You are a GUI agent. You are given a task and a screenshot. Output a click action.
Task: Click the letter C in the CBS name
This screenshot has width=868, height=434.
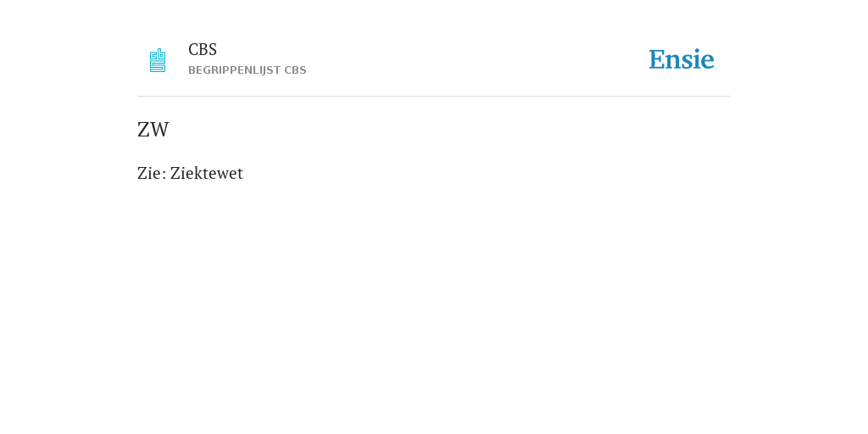pos(193,50)
